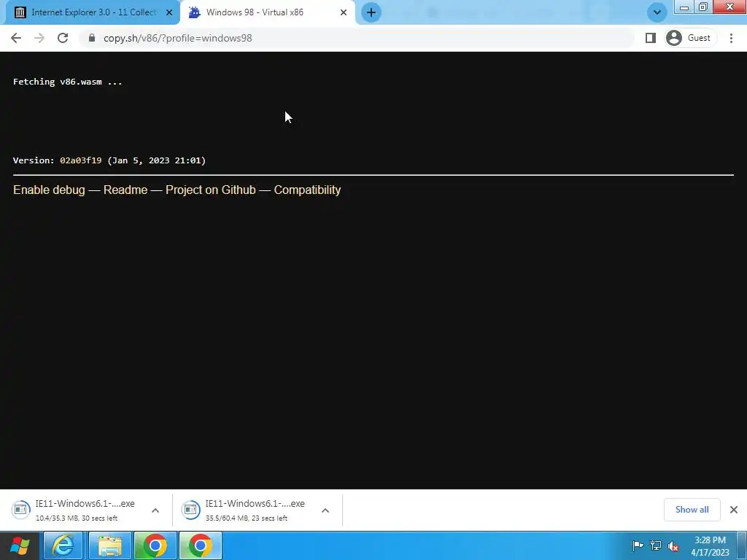Screen dimensions: 747x560
Task: Open the Compatibility link
Action: point(307,190)
